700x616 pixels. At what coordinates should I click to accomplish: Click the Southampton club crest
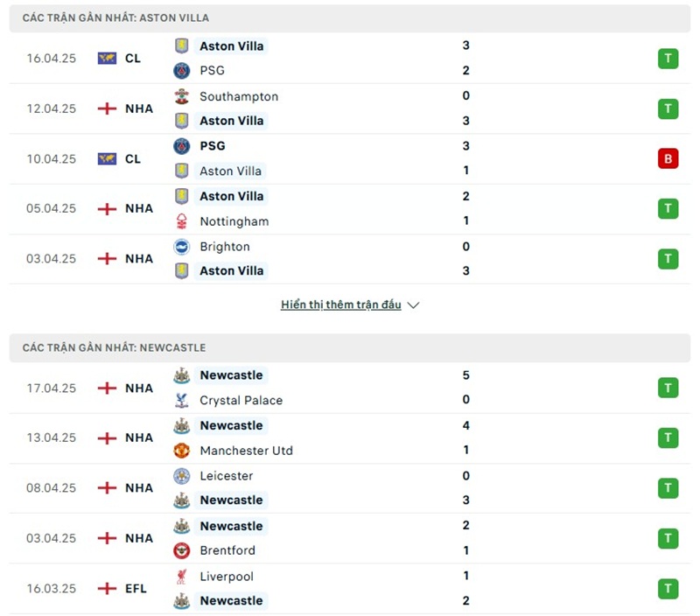point(182,96)
